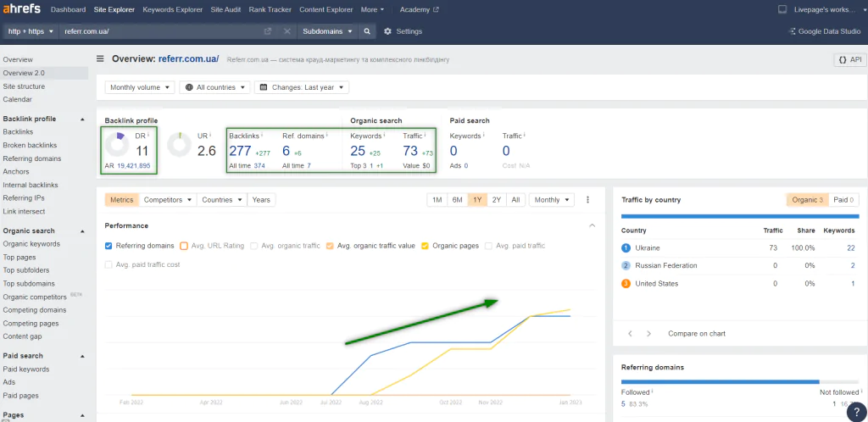Screen dimensions: 868x422
Task: Go to next country page arrow
Action: [648, 334]
